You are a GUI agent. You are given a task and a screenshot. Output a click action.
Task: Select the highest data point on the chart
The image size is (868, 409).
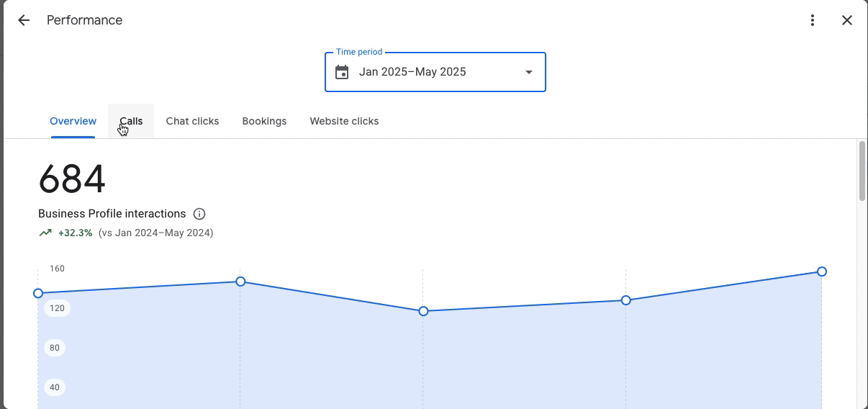pos(822,271)
